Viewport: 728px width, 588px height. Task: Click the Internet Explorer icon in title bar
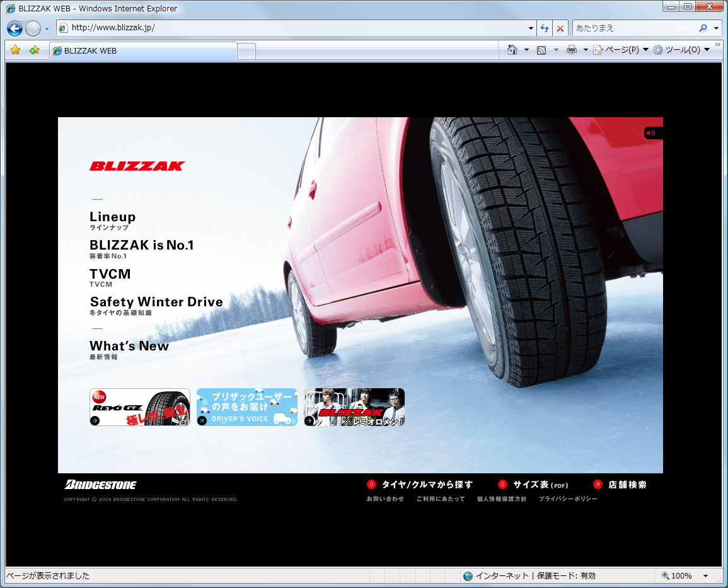[10, 8]
